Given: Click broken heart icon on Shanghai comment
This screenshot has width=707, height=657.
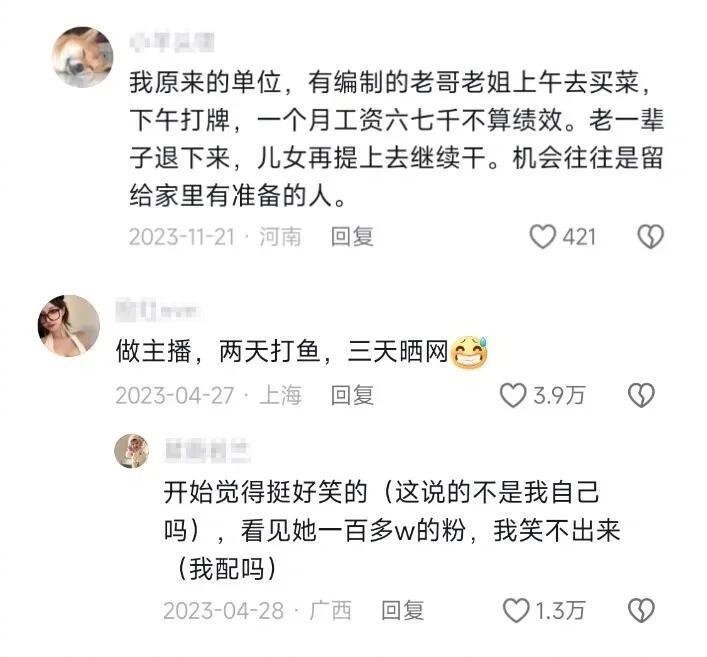Looking at the screenshot, I should 642,395.
